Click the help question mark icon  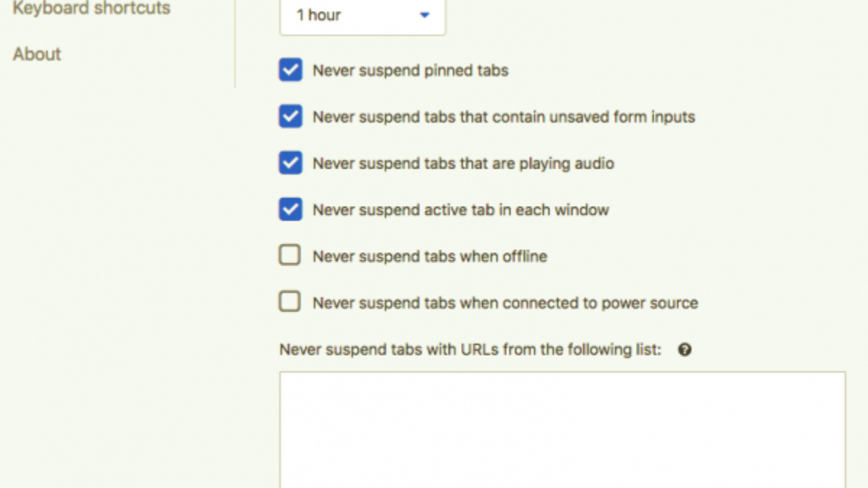pyautogui.click(x=684, y=350)
